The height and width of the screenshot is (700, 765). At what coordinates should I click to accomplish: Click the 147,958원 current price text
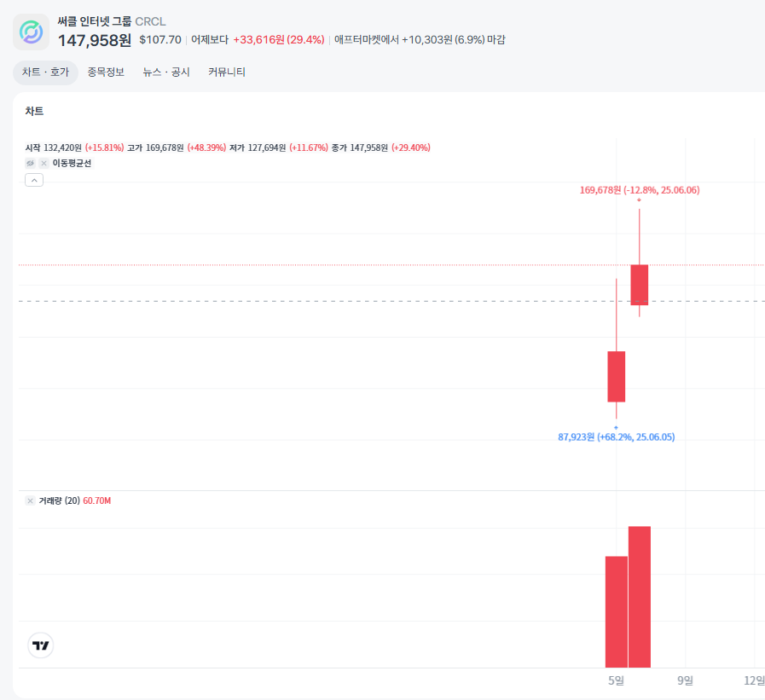tap(95, 40)
